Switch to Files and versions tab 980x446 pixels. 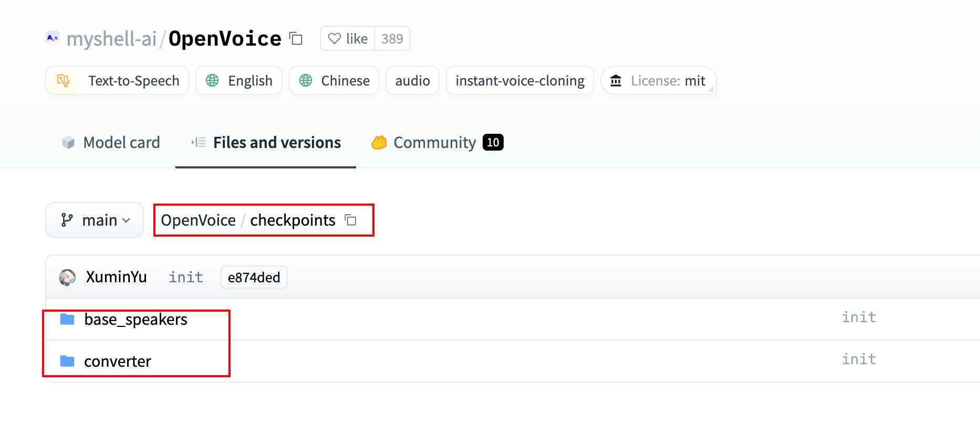[266, 143]
